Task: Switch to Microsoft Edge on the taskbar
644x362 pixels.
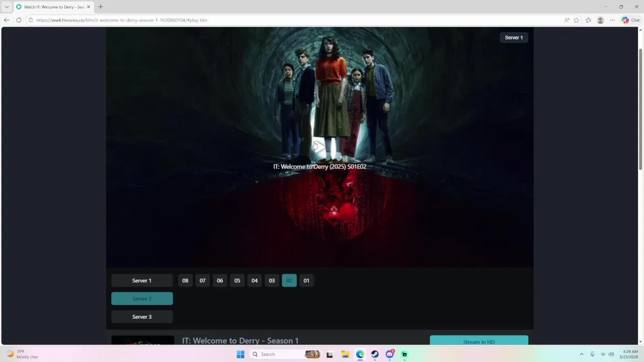Action: click(360, 354)
